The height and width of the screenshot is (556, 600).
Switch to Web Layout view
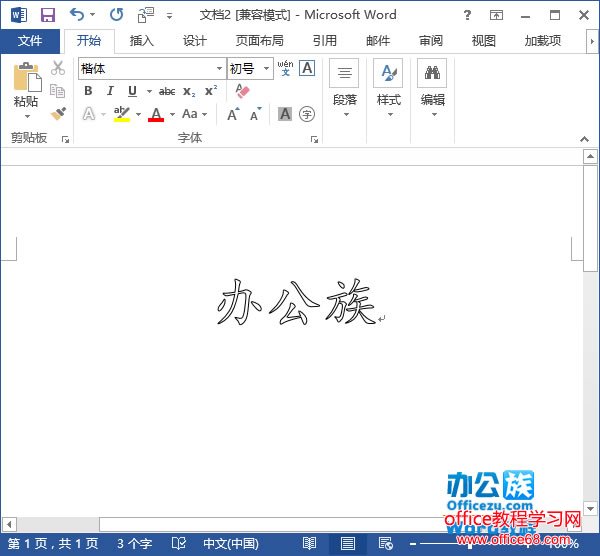(385, 543)
